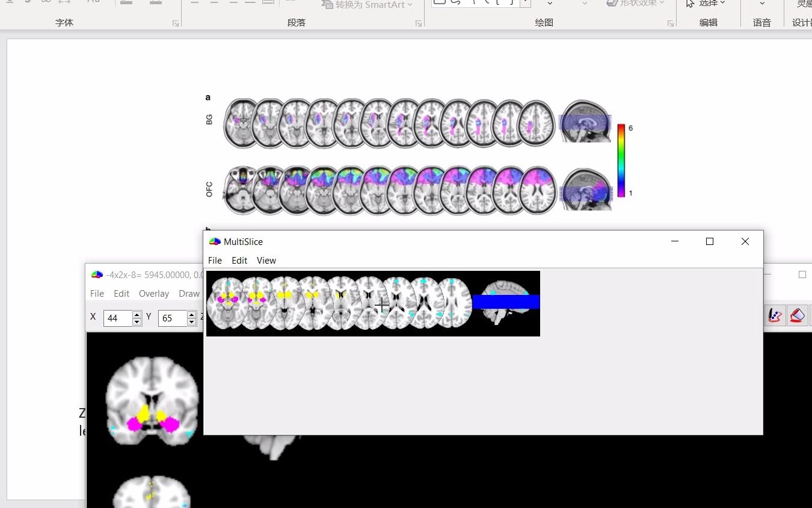
Task: Click the MultiSlice window title text
Action: [243, 241]
